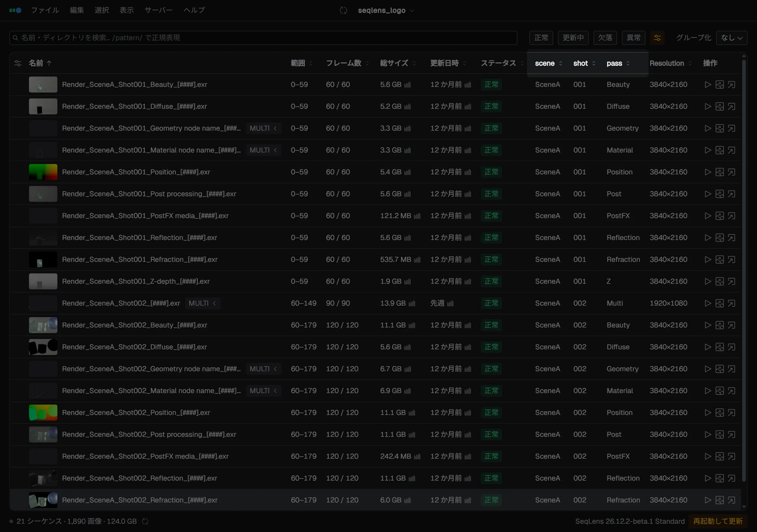This screenshot has height=532, width=757.
Task: Toggle the 正常 status filter
Action: [541, 38]
